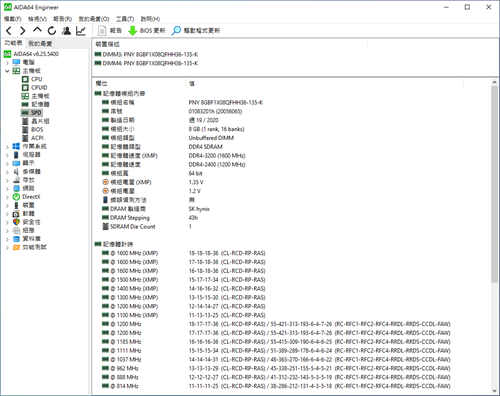The height and width of the screenshot is (396, 500).
Task: Select the 資料庫 database tree icon
Action: [16, 239]
